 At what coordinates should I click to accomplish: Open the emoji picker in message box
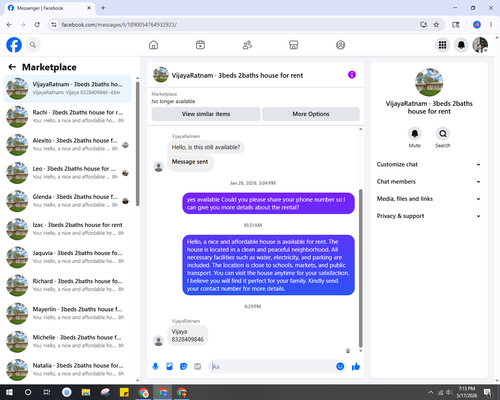pyautogui.click(x=340, y=367)
